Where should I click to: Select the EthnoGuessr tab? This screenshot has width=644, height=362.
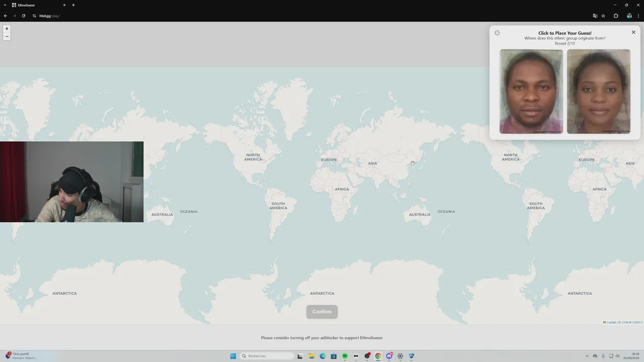coord(39,5)
